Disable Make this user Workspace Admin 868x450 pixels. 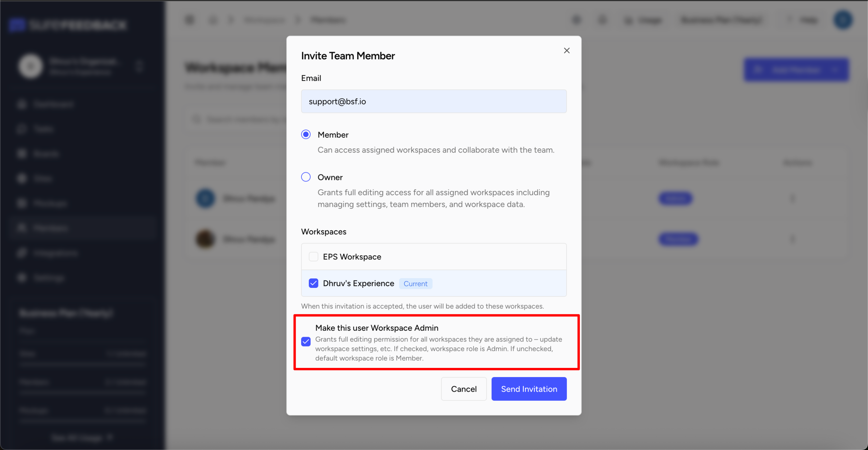[x=306, y=341]
